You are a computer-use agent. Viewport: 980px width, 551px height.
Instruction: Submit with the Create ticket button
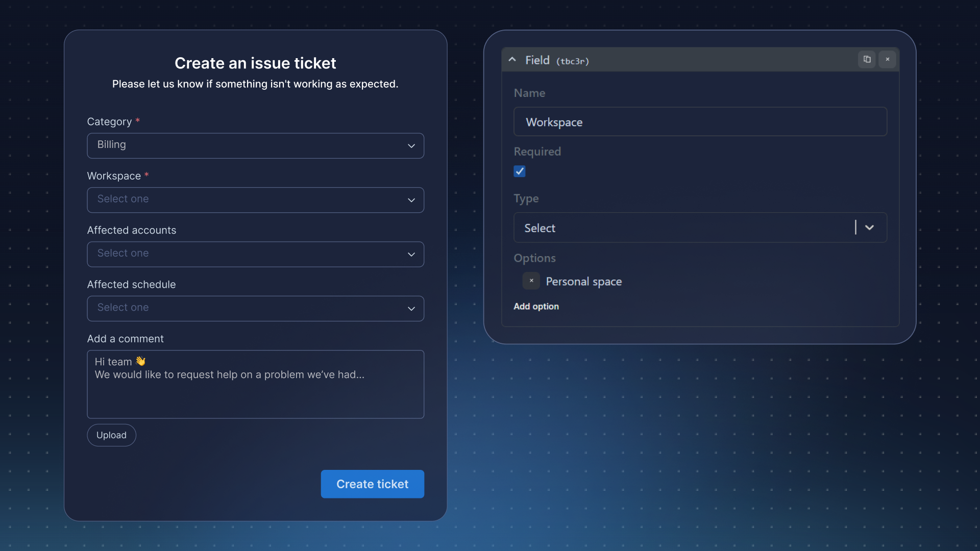[x=372, y=484]
